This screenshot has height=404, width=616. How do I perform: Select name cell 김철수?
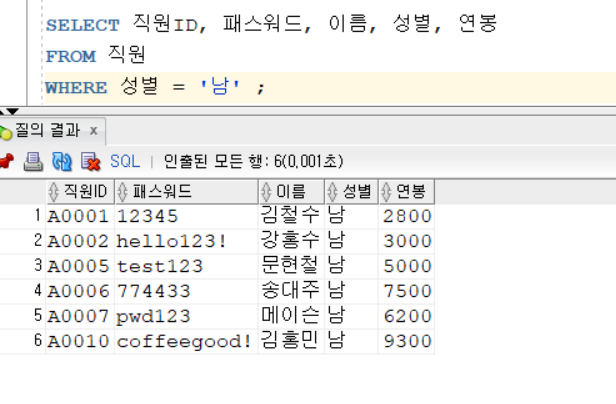pyautogui.click(x=292, y=216)
